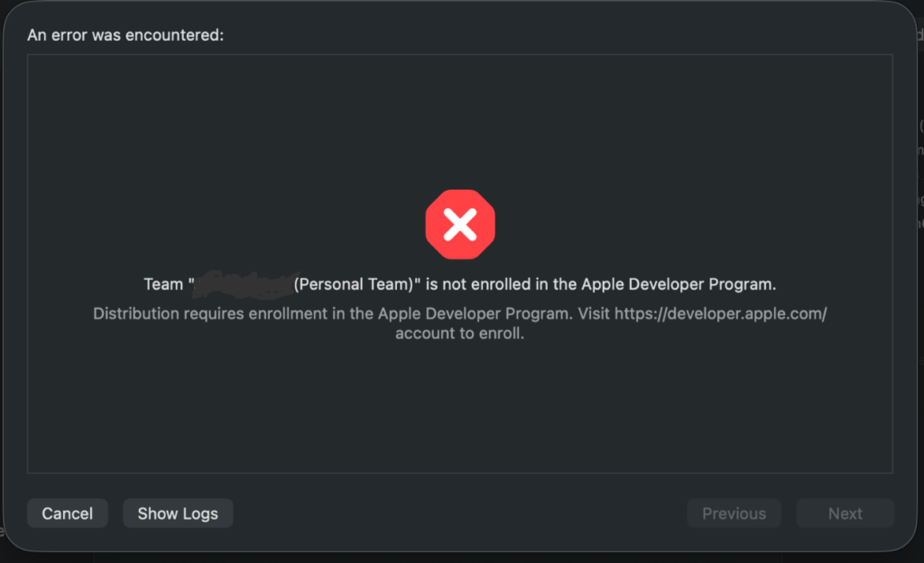Click the word "Visit" before the URL

pyautogui.click(x=593, y=314)
